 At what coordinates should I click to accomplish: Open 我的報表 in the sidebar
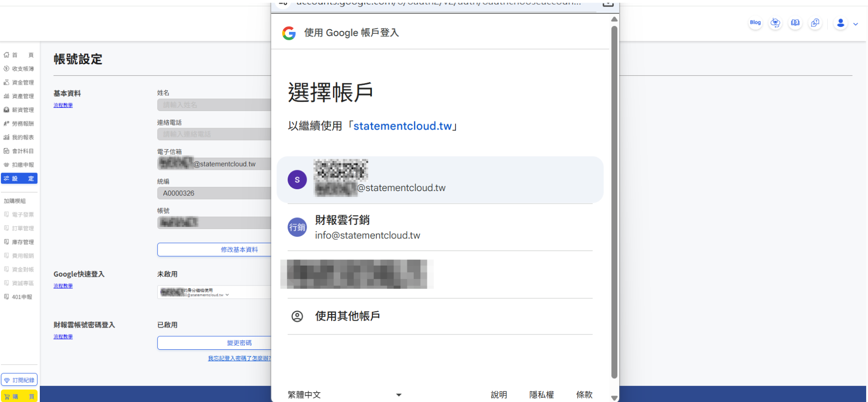pos(19,137)
